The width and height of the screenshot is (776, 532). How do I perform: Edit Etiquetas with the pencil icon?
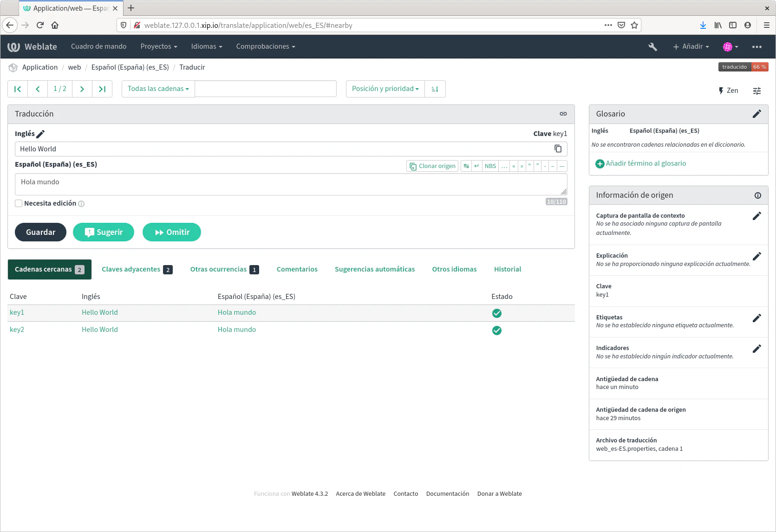[756, 318]
